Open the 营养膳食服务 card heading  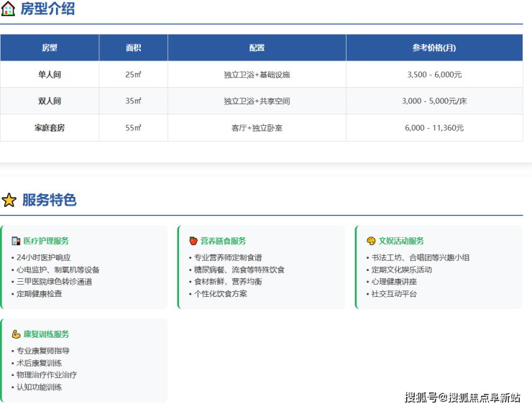pyautogui.click(x=223, y=241)
